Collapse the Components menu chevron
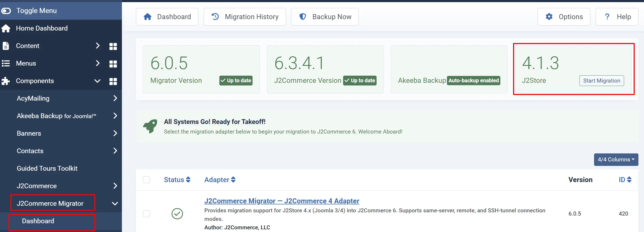The width and height of the screenshot is (644, 232). [97, 81]
